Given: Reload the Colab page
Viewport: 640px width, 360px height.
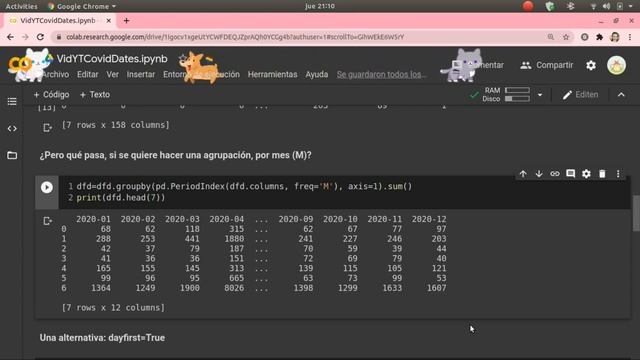Looking at the screenshot, I should [x=40, y=37].
